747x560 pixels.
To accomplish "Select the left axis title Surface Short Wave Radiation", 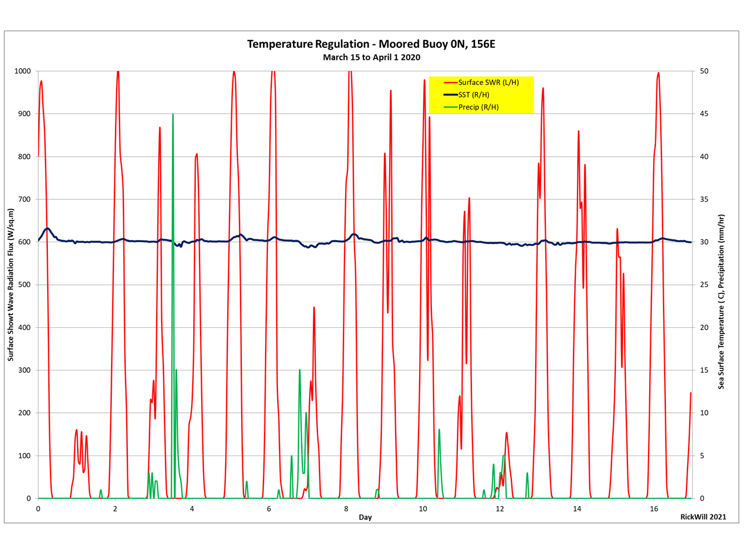I will point(11,284).
